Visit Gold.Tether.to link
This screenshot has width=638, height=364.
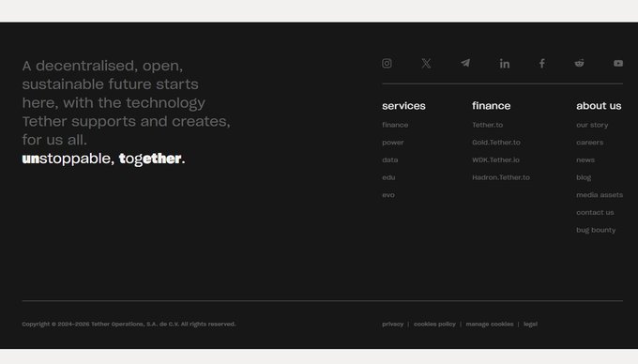pos(496,143)
